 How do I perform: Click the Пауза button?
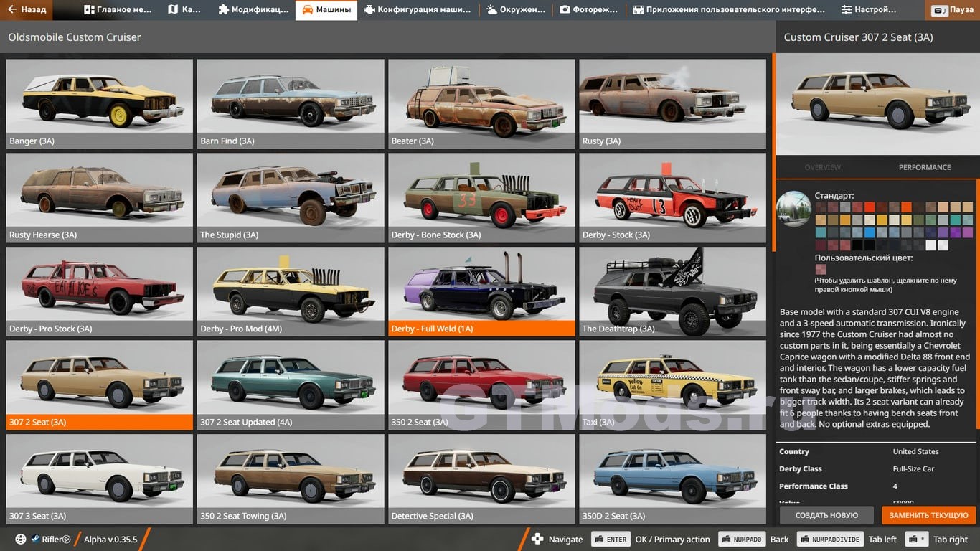(953, 11)
